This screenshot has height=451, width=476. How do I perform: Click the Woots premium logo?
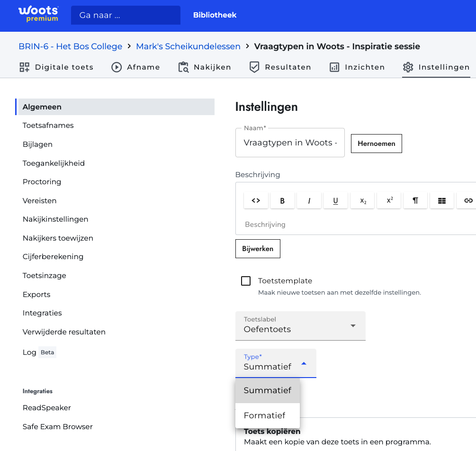[x=38, y=14]
